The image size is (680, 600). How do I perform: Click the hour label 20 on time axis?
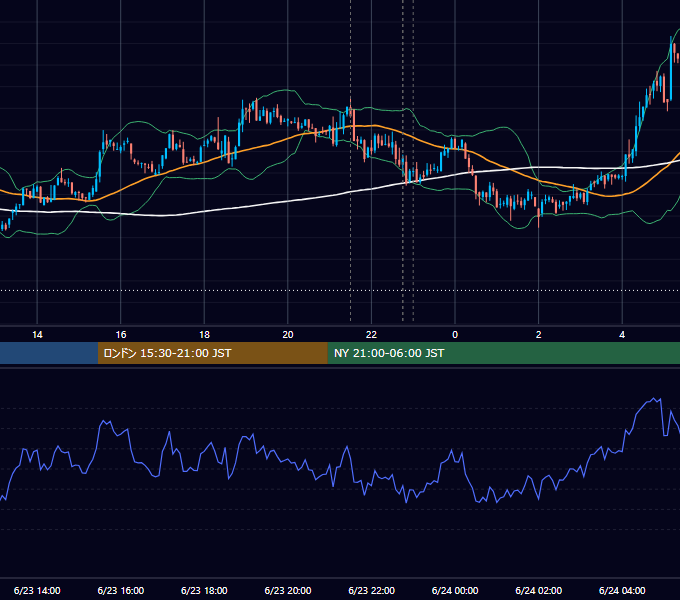pos(288,335)
